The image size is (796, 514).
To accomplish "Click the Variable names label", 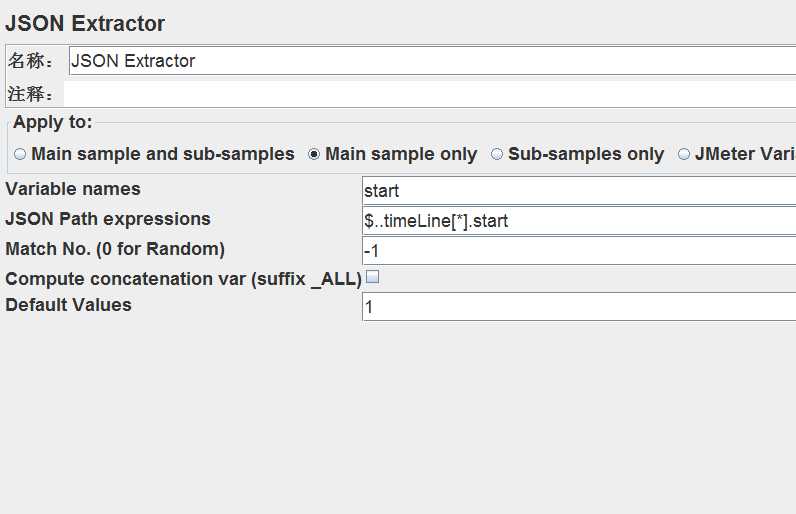I will click(73, 189).
